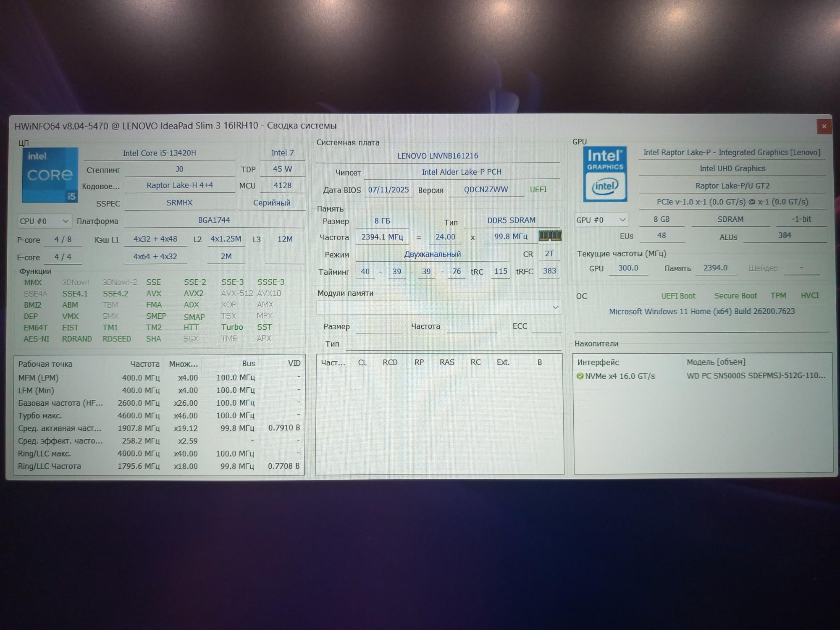
Task: Click the Модель [объём] column header
Action: (x=716, y=362)
